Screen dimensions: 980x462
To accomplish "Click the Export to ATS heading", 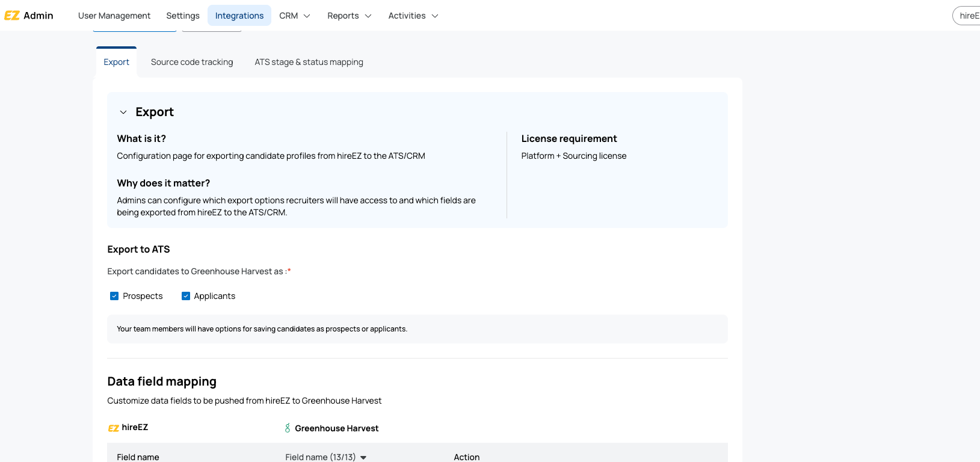I will coord(138,249).
